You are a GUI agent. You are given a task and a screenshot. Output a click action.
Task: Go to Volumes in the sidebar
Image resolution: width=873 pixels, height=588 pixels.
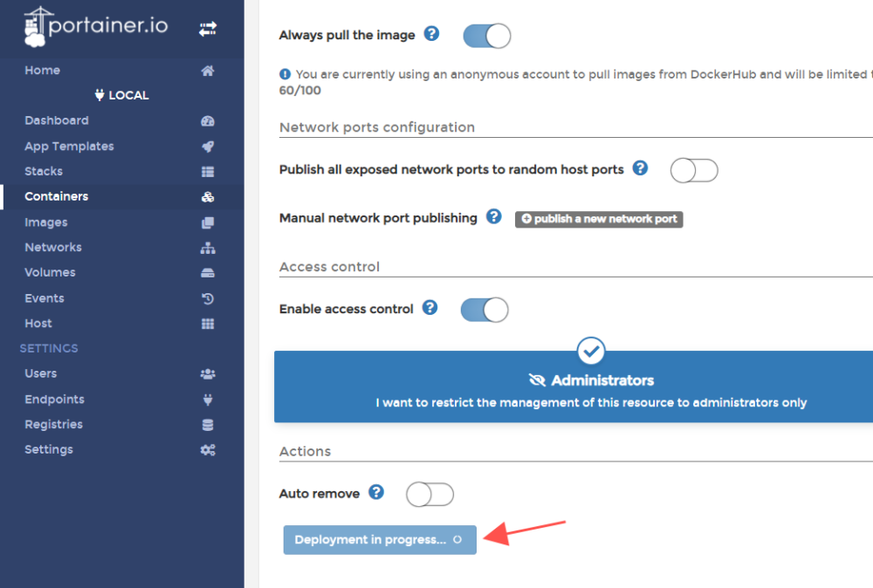click(x=50, y=273)
